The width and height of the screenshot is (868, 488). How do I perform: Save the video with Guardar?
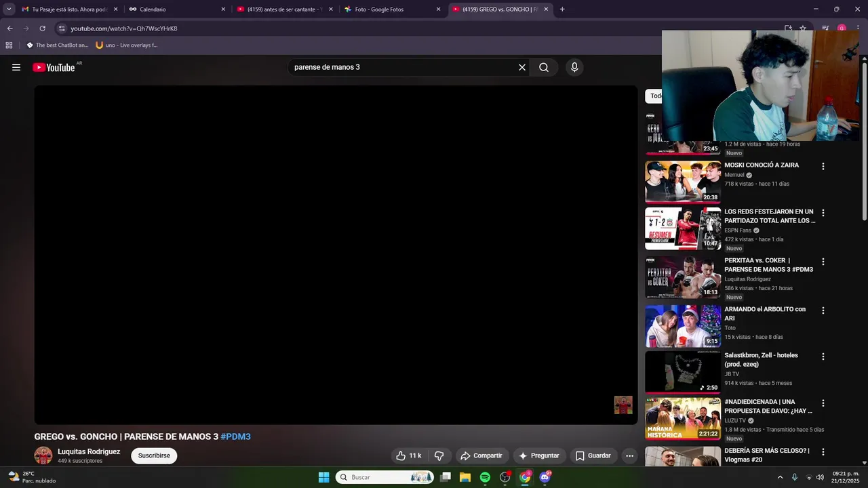593,455
